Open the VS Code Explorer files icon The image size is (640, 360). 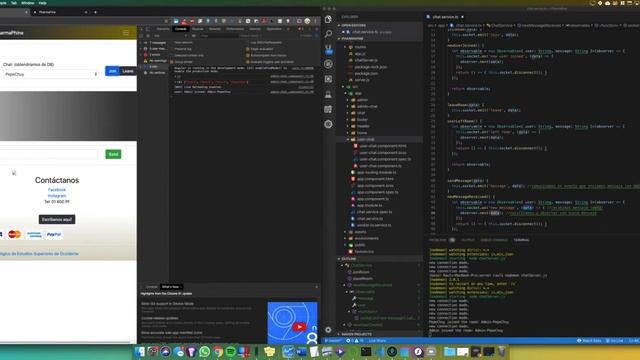328,20
